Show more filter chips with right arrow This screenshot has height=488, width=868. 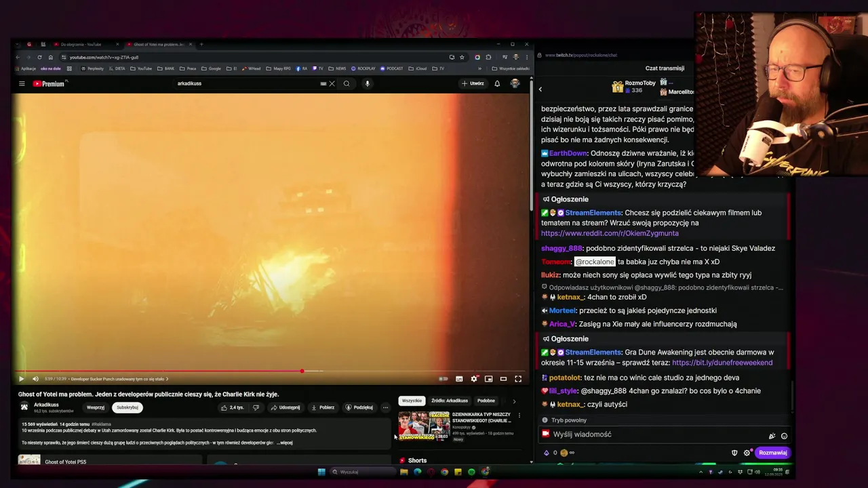(x=513, y=401)
